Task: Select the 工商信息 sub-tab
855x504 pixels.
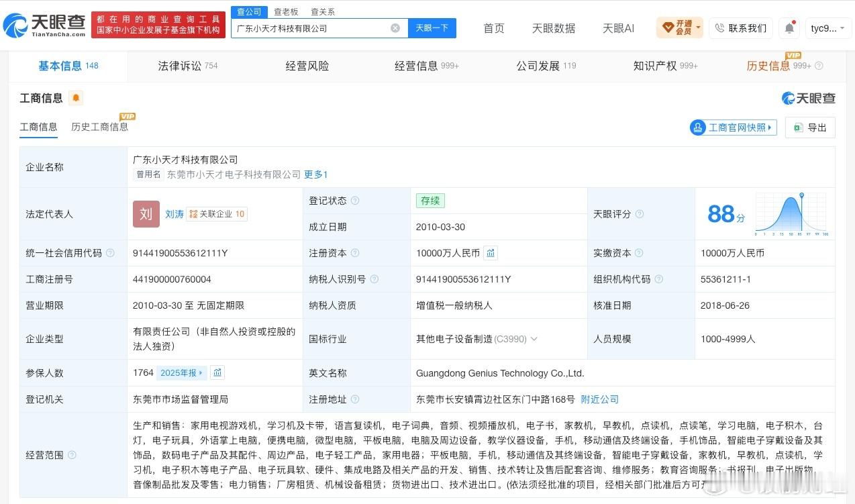Action: pyautogui.click(x=38, y=127)
